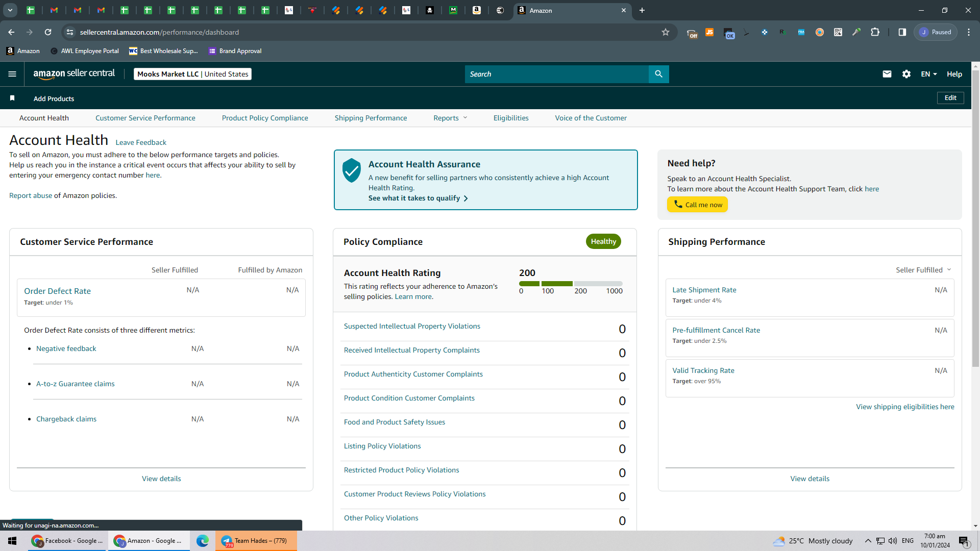Click the QR code extension icon
Screen dimensions: 980x551
click(x=838, y=32)
